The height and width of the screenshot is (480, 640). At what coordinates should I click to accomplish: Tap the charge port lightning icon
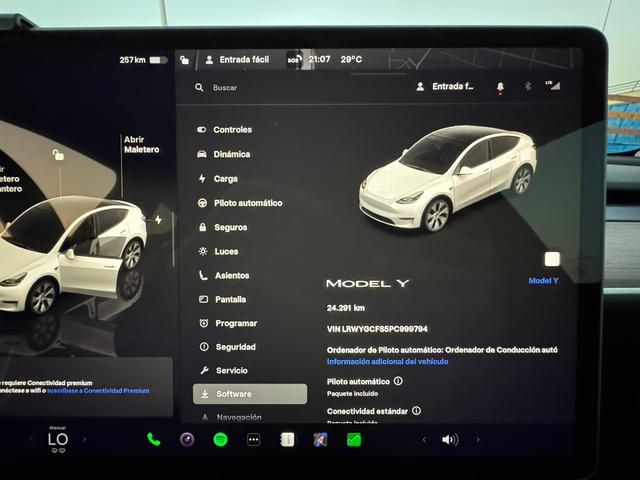tap(158, 220)
